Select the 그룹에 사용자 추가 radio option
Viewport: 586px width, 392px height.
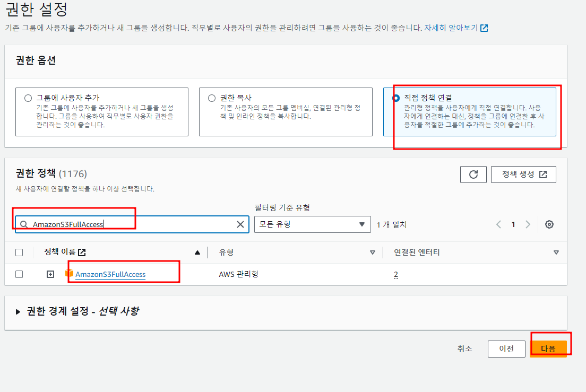(28, 98)
